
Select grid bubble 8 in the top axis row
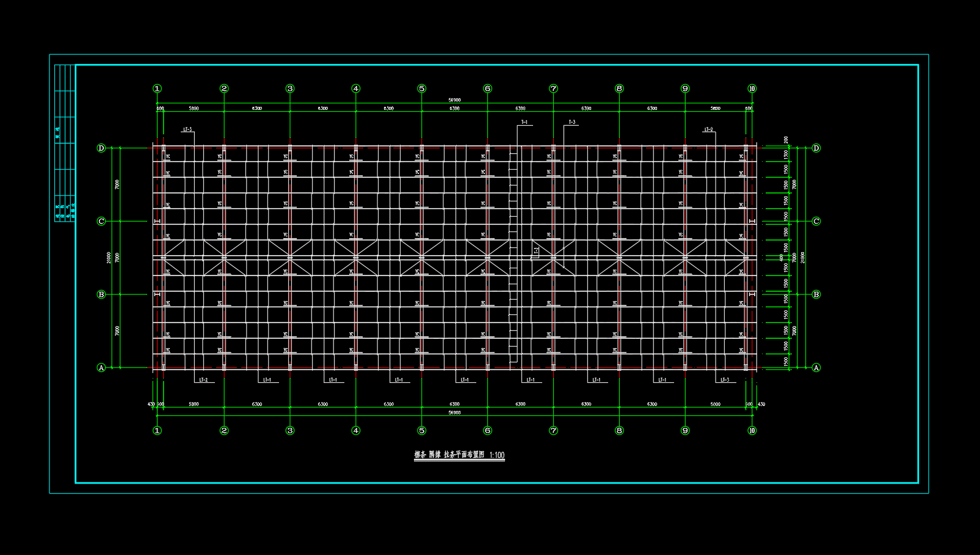click(x=619, y=89)
